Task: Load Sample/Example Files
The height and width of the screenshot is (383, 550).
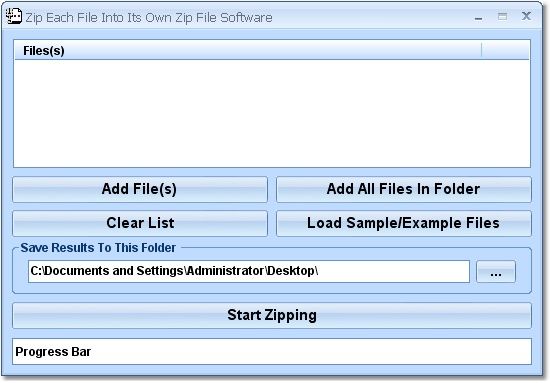Action: [404, 223]
